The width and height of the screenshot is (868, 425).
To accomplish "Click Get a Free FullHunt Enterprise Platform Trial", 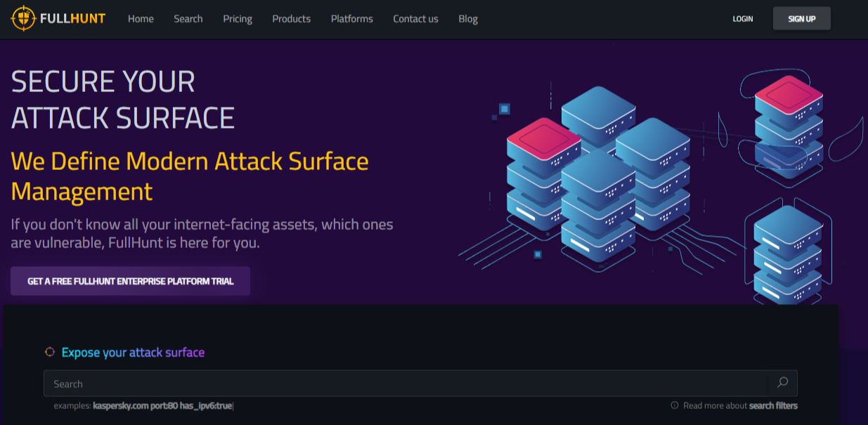I will pyautogui.click(x=130, y=281).
